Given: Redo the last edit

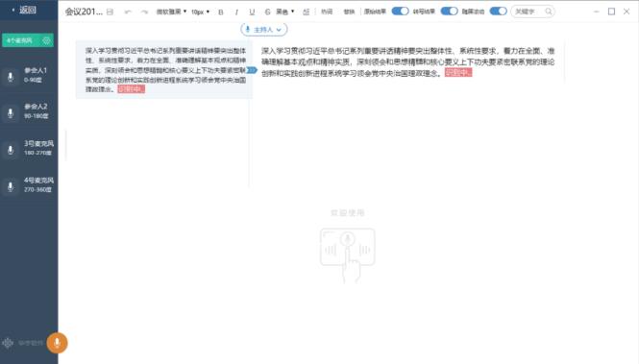Looking at the screenshot, I should click(x=144, y=12).
